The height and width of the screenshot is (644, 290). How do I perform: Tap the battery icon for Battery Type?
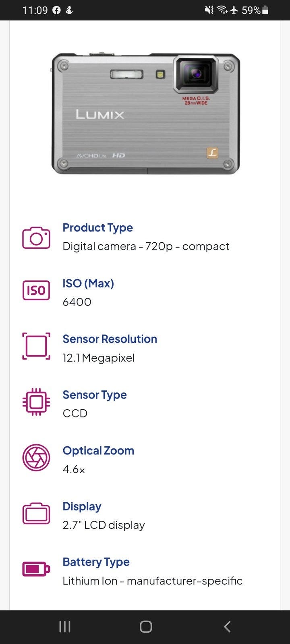(x=36, y=569)
